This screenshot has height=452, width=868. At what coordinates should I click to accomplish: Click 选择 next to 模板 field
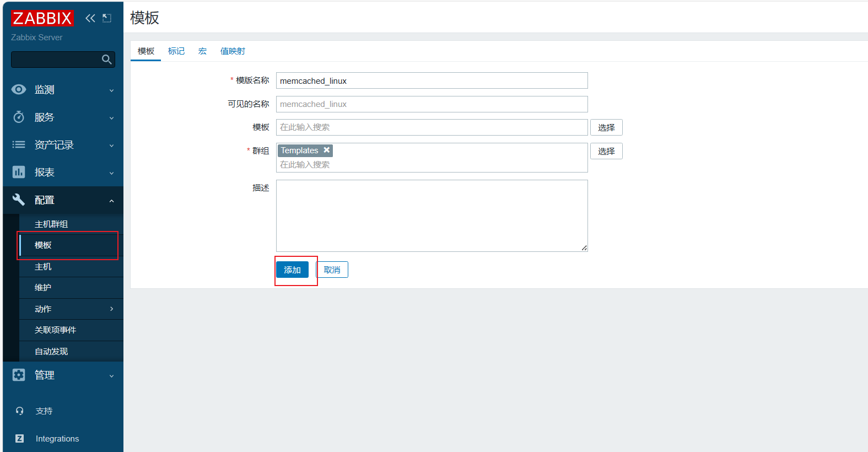pos(606,127)
